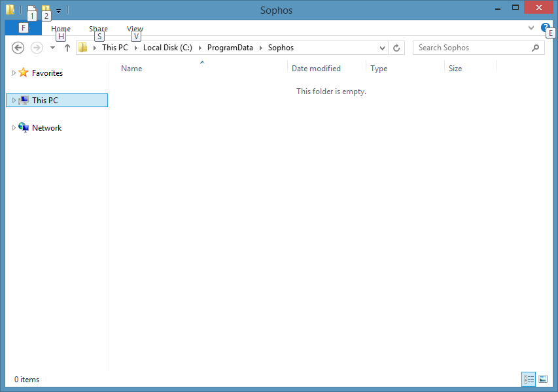Go up one level with Up arrow
Screen dimensions: 558x392
[67, 48]
